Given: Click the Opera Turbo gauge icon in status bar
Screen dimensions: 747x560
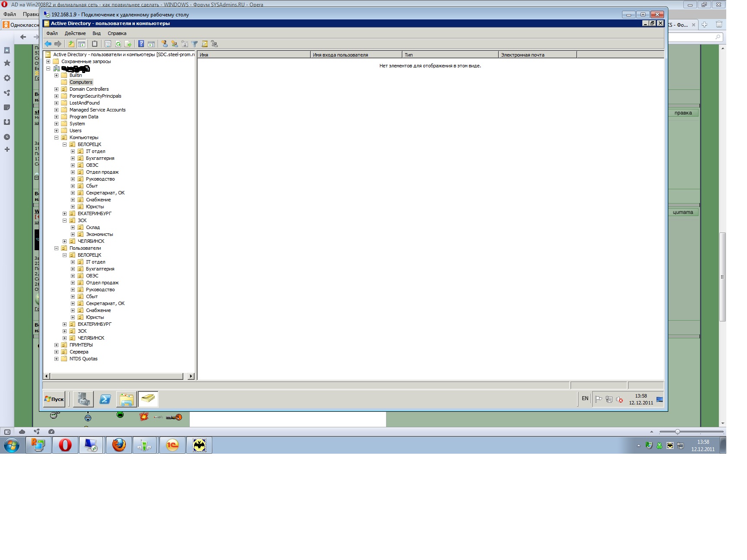Looking at the screenshot, I should tap(51, 432).
